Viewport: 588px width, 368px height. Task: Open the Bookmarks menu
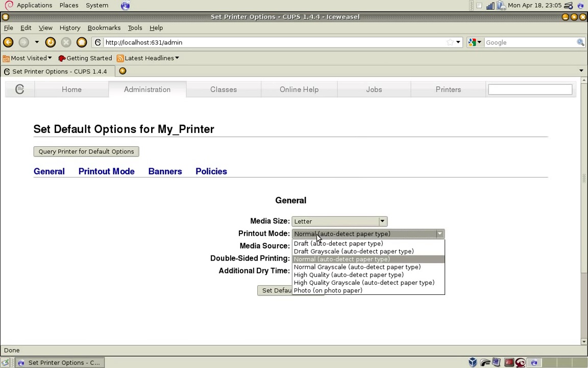104,28
